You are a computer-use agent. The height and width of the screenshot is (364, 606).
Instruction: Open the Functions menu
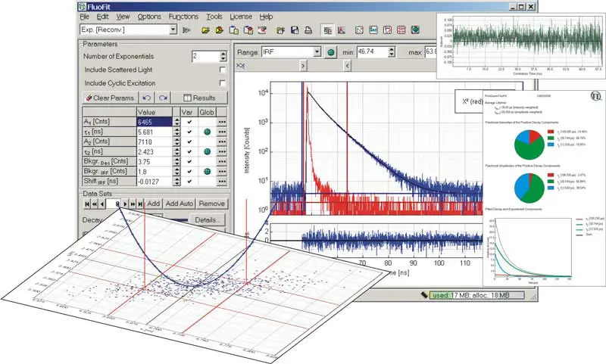183,17
